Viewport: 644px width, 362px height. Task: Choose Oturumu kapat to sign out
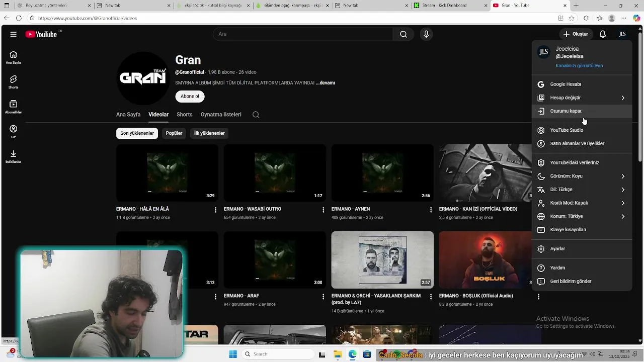click(x=582, y=111)
